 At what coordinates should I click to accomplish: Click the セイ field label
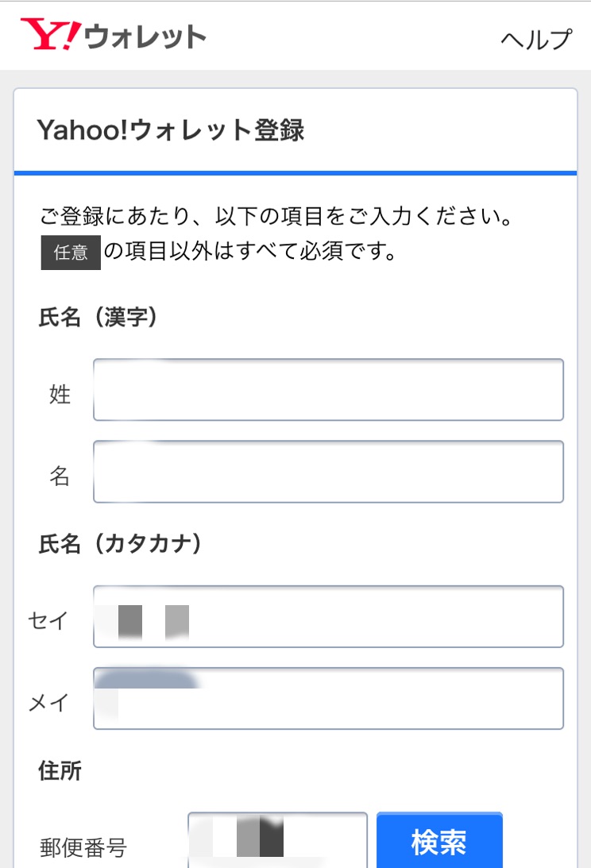(x=48, y=620)
